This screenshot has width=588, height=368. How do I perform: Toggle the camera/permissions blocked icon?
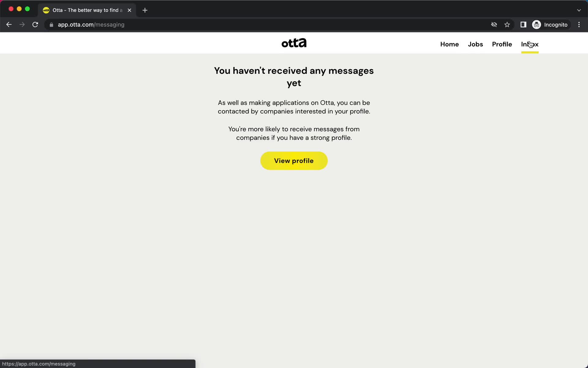494,25
